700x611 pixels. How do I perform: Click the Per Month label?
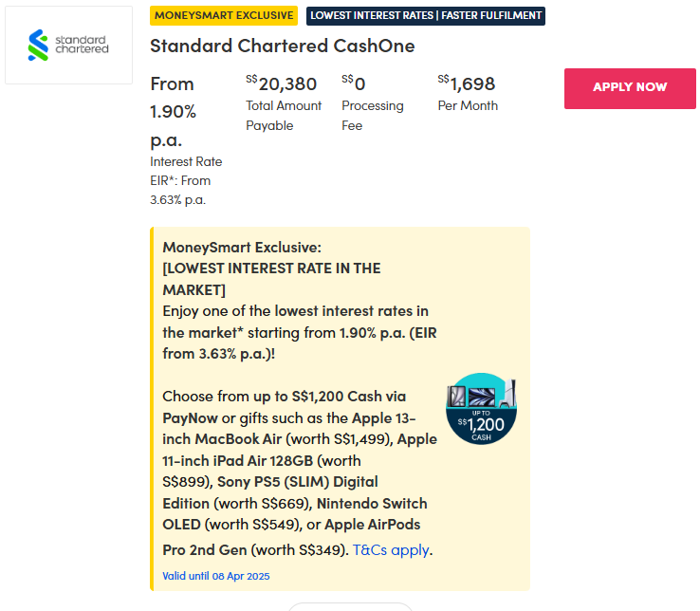pos(468,105)
